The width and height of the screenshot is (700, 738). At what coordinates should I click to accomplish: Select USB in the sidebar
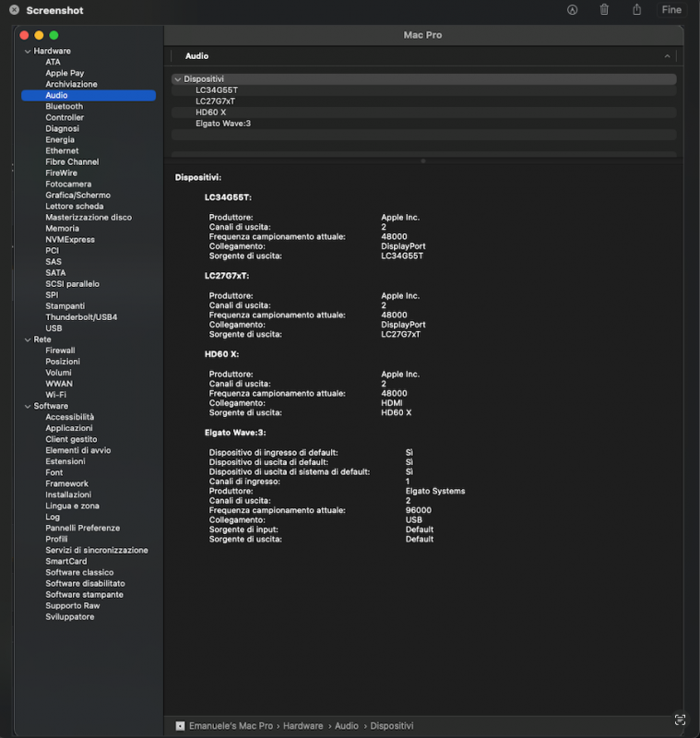point(53,328)
